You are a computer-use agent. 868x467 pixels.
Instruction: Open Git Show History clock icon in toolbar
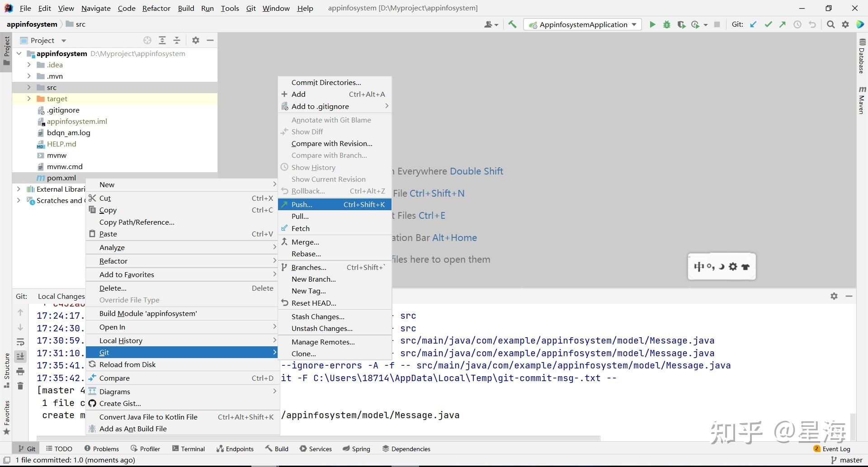click(797, 24)
